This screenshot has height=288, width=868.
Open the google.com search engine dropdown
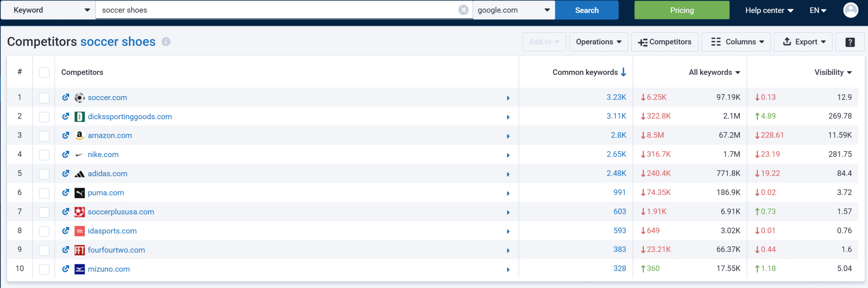click(x=514, y=10)
